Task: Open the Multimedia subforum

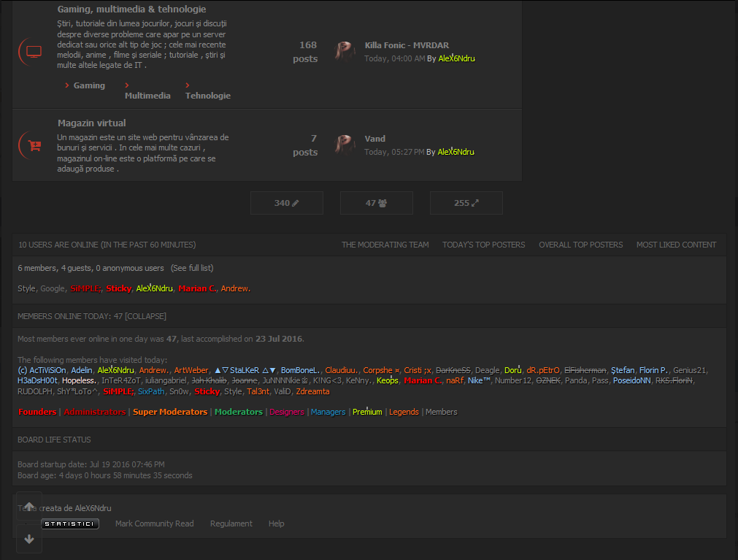Action: click(x=147, y=96)
